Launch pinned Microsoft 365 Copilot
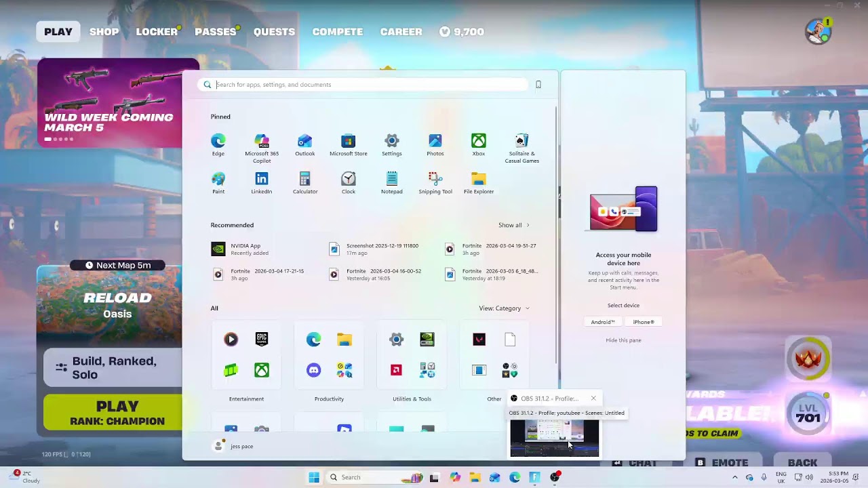The height and width of the screenshot is (488, 868). (x=262, y=148)
